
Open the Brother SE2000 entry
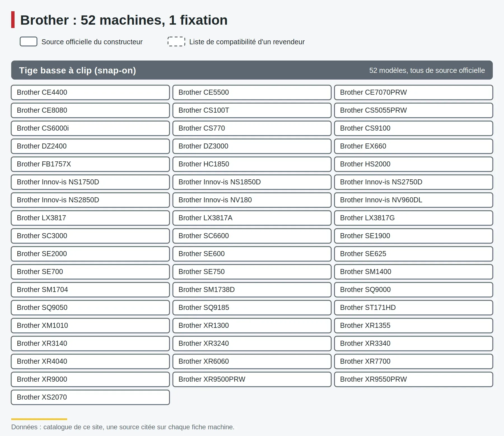pos(90,254)
